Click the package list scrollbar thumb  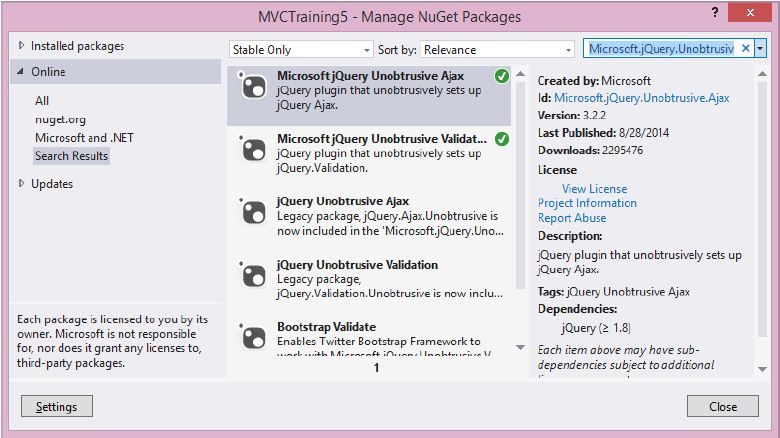(x=520, y=185)
